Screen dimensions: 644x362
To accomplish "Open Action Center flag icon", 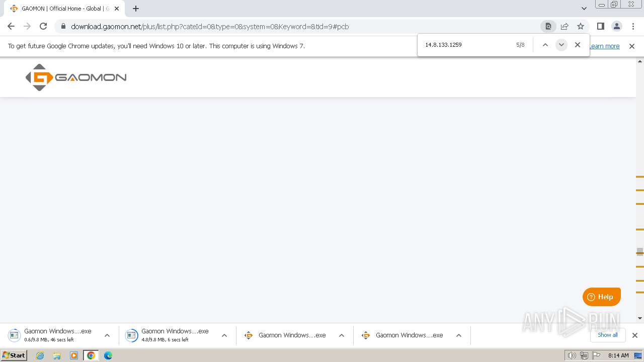I will (596, 355).
